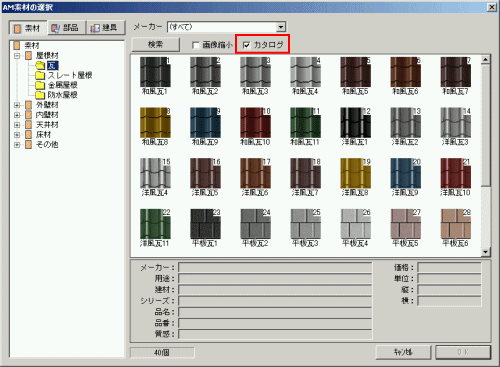Select the 和風瓦7 material thumbnail
Screen dimensions: 500x367
coord(456,72)
